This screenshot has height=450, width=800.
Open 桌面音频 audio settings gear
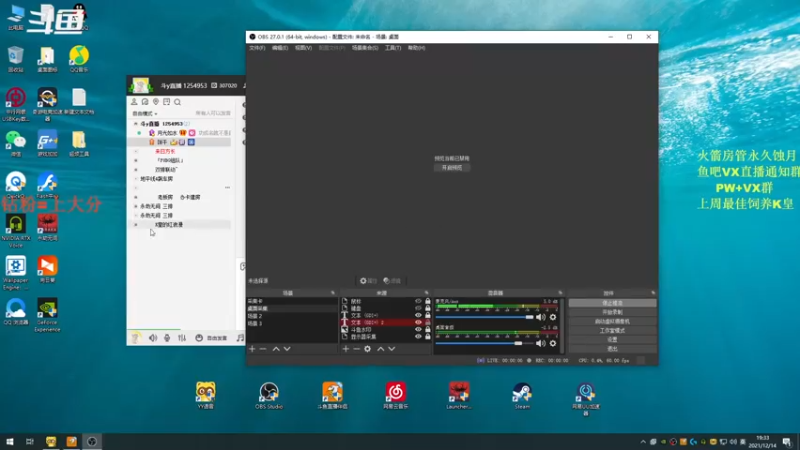[x=553, y=343]
